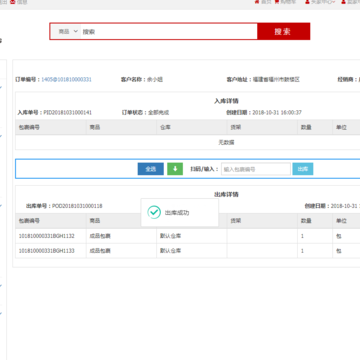Screen dimensions: 360x360
Task: Click outbound number POD20181031000118
Action: click(x=77, y=206)
